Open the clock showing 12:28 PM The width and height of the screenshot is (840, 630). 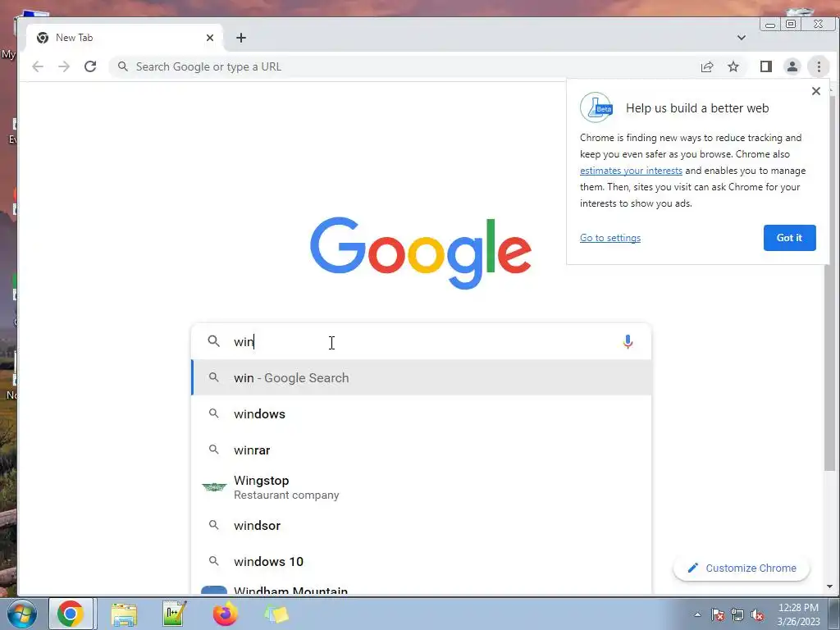coord(798,614)
